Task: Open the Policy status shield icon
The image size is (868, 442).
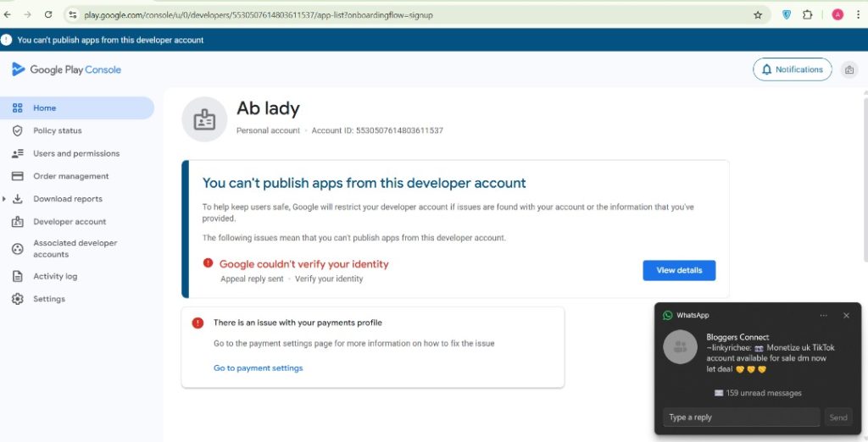Action: pos(17,130)
